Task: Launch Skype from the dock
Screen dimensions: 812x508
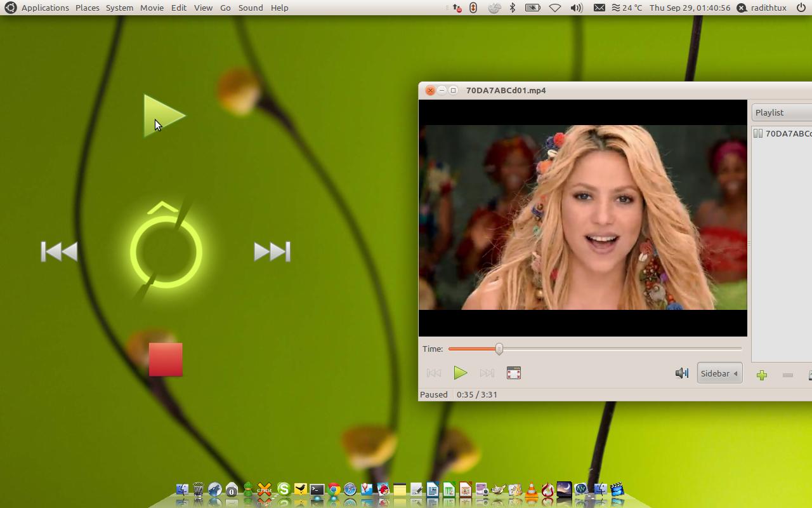Action: coord(284,490)
